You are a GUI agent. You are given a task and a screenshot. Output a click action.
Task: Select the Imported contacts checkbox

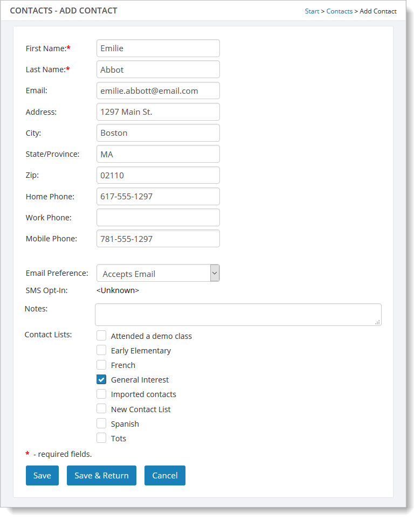101,394
